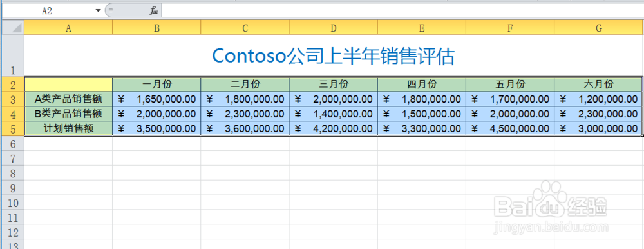Screen dimensions: 644x249
Task: Click inside the formula bar input
Action: (x=402, y=11)
